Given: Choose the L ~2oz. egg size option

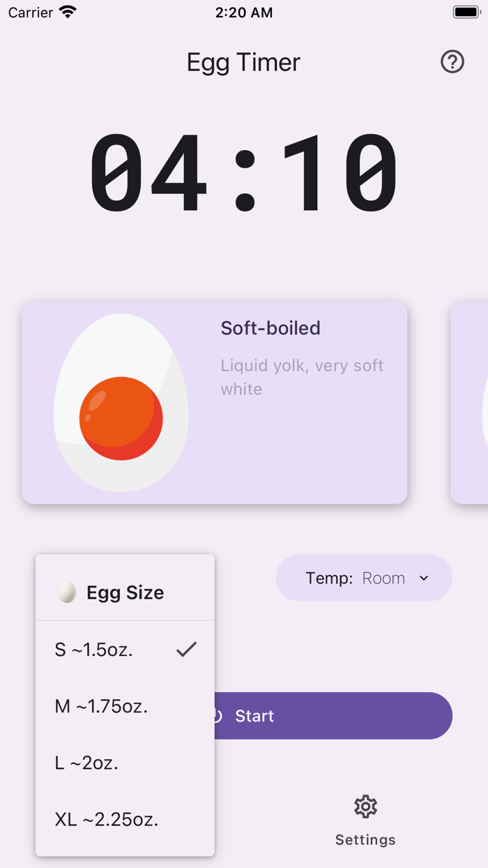Looking at the screenshot, I should tap(85, 763).
